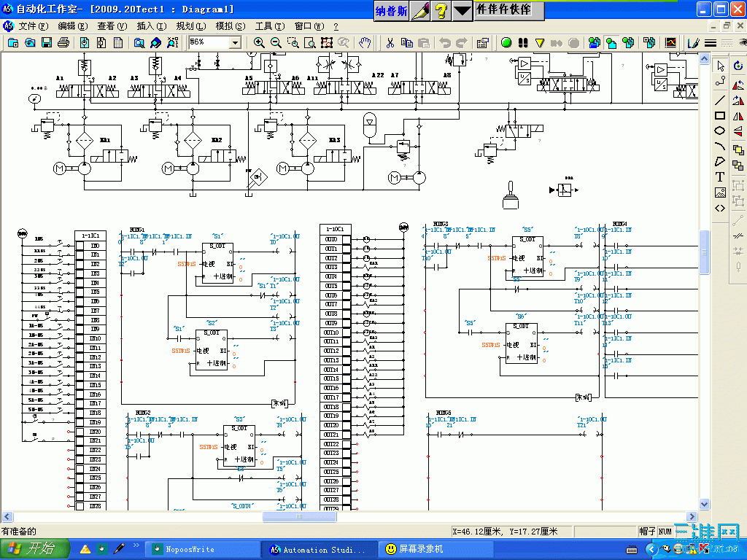
Task: Select the polygon drawing tool
Action: tap(720, 162)
